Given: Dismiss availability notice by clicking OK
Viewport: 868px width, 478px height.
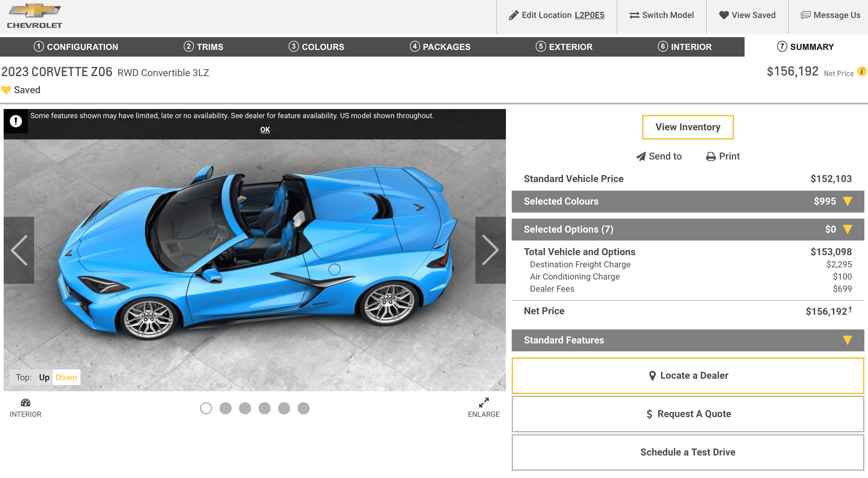Looking at the screenshot, I should (x=265, y=130).
